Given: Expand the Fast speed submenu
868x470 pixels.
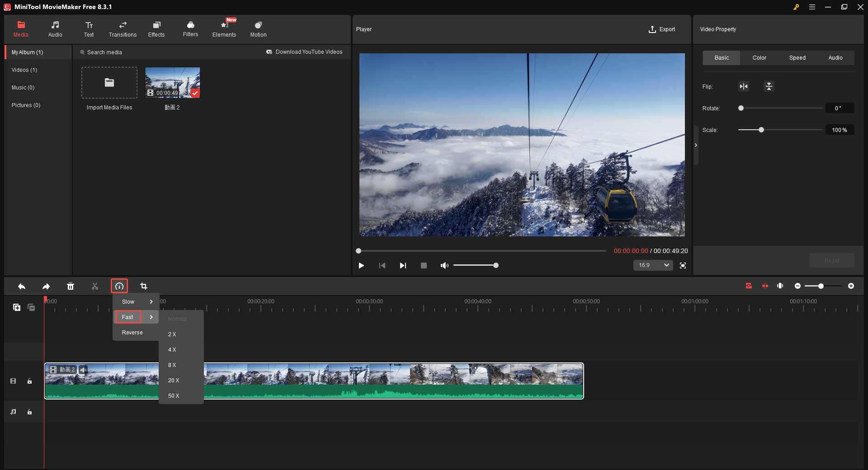Looking at the screenshot, I should [x=128, y=317].
